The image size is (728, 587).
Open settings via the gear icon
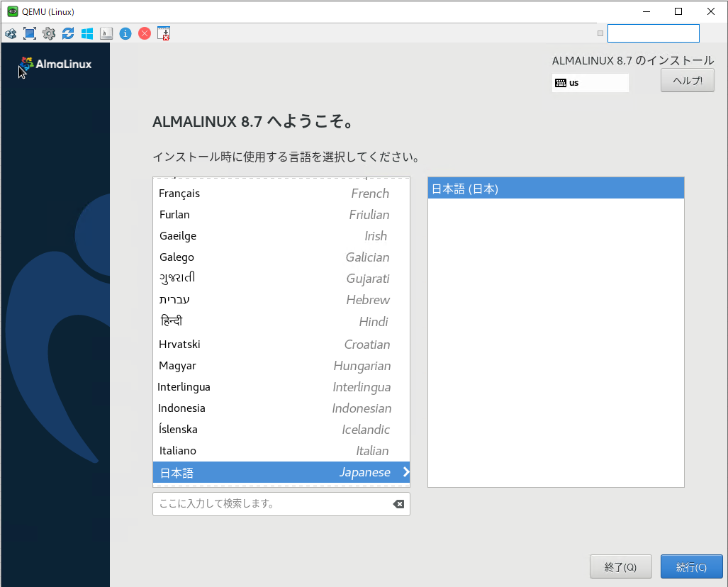click(x=49, y=33)
